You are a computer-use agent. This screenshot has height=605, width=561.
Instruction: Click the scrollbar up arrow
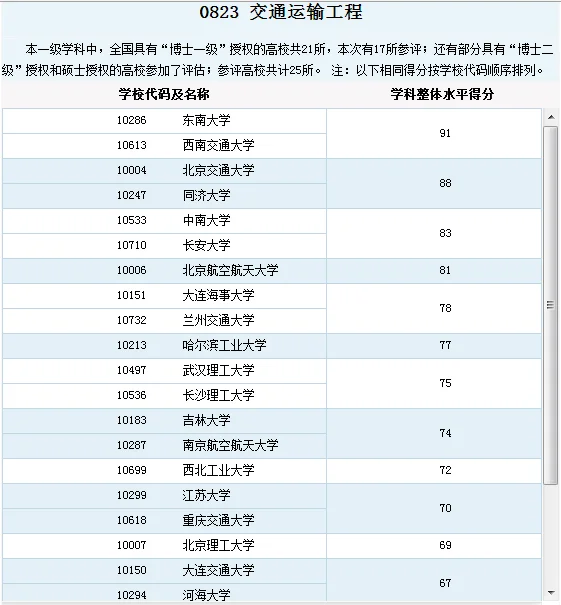[x=551, y=117]
